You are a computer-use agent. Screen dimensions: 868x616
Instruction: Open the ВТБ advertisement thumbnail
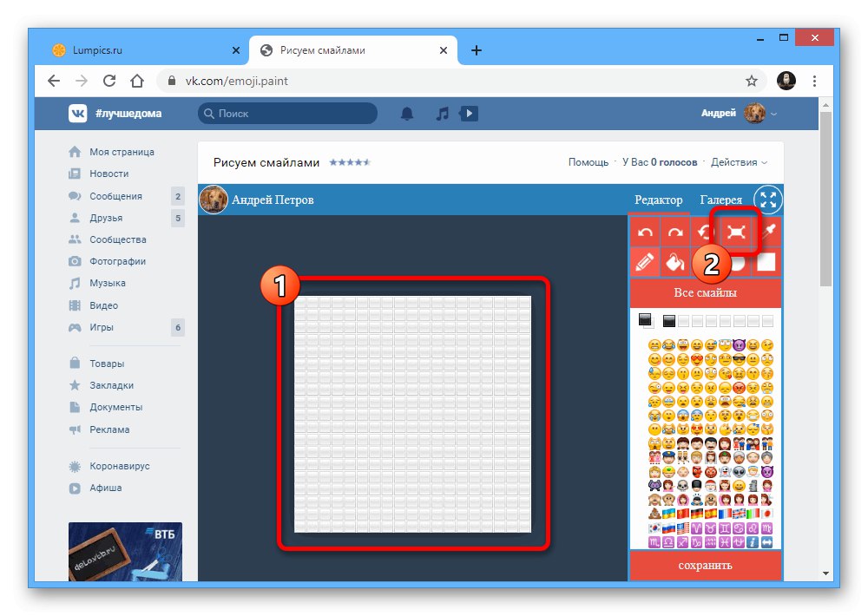[125, 552]
